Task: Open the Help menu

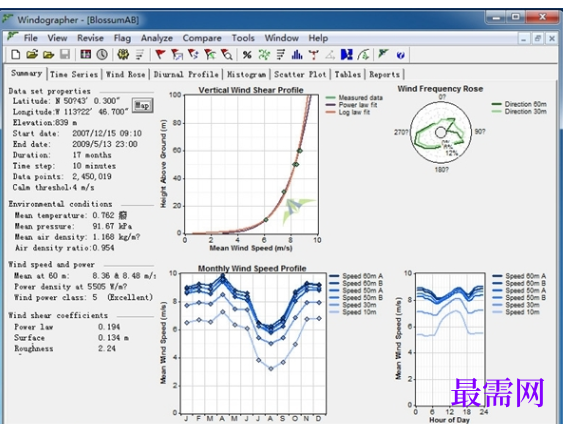Action: [318, 38]
